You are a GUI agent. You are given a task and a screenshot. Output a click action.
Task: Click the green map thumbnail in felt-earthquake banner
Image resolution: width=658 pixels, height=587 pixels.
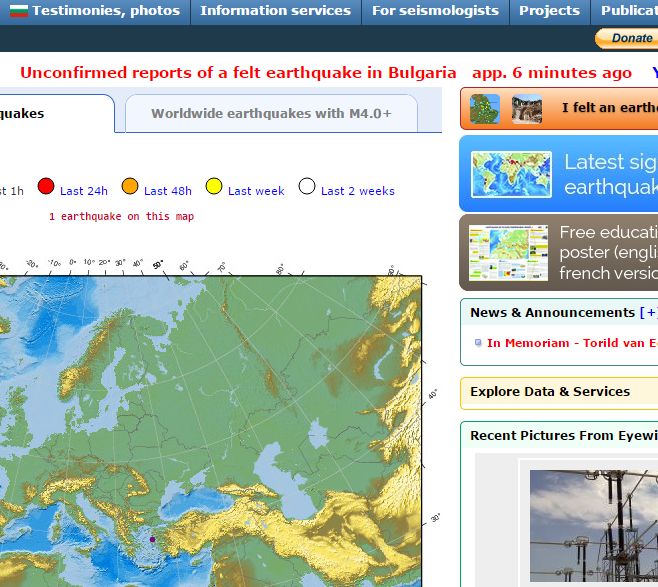pos(485,109)
